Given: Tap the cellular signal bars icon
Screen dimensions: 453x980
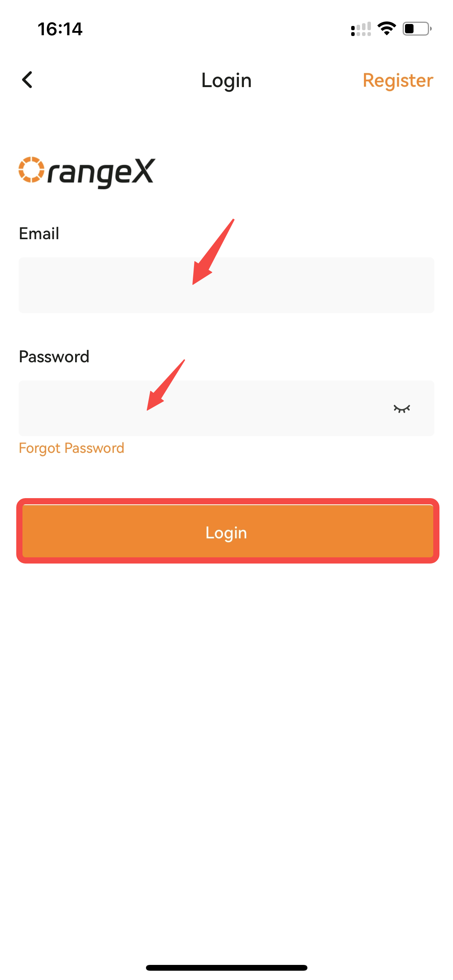Looking at the screenshot, I should click(361, 29).
